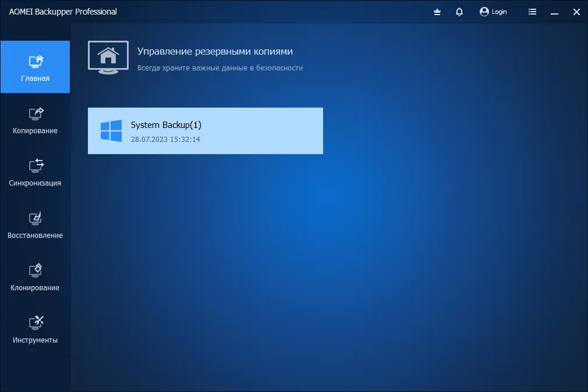Close the AOMEI Backupper window
This screenshot has height=392, width=588.
(x=576, y=12)
